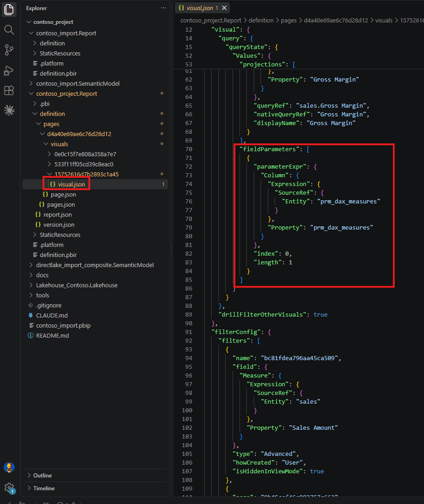Expand the tools folder
Screen dimensions: 424x504
coord(43,296)
